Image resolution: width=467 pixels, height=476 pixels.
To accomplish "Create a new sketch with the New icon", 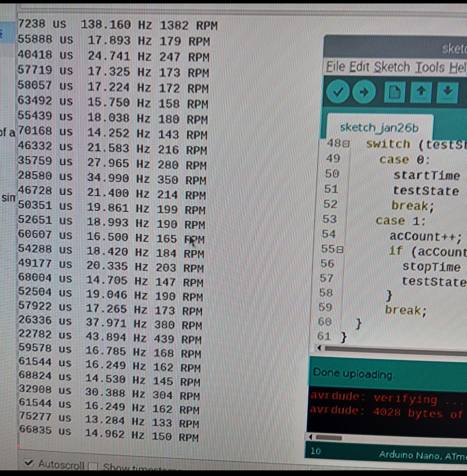I will [394, 92].
